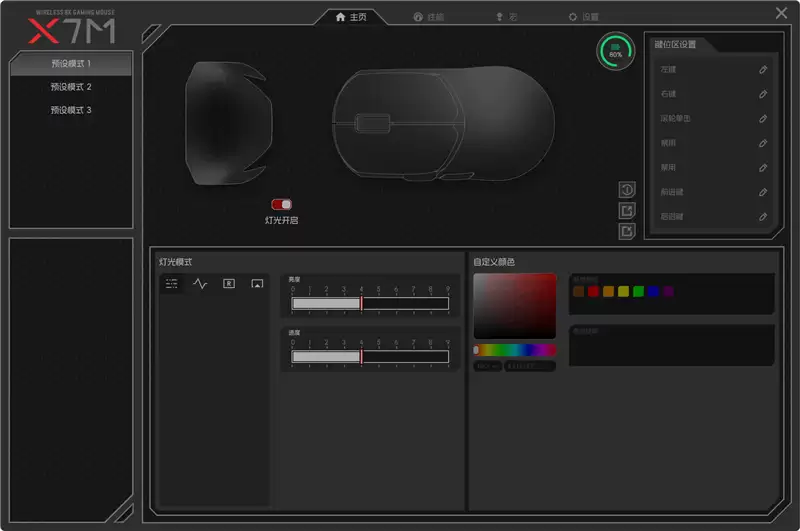
Task: Select the lighting mode icon with the upward triangle
Action: pyautogui.click(x=257, y=284)
